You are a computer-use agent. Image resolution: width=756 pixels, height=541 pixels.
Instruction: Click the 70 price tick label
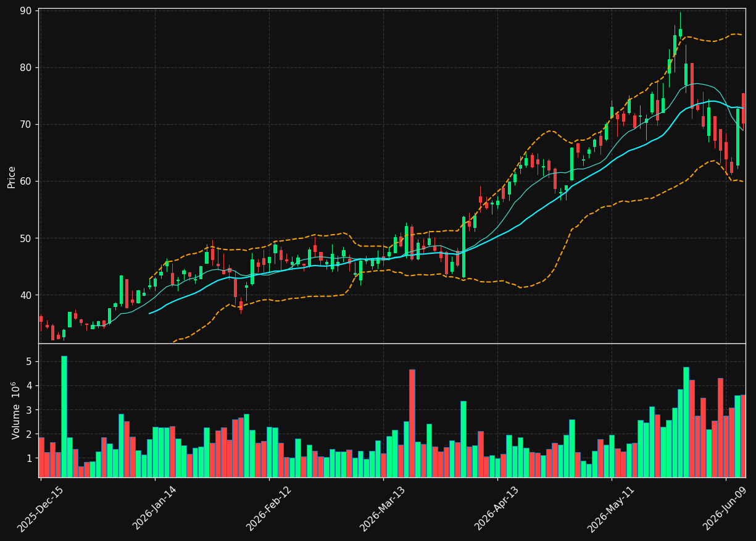coord(27,124)
